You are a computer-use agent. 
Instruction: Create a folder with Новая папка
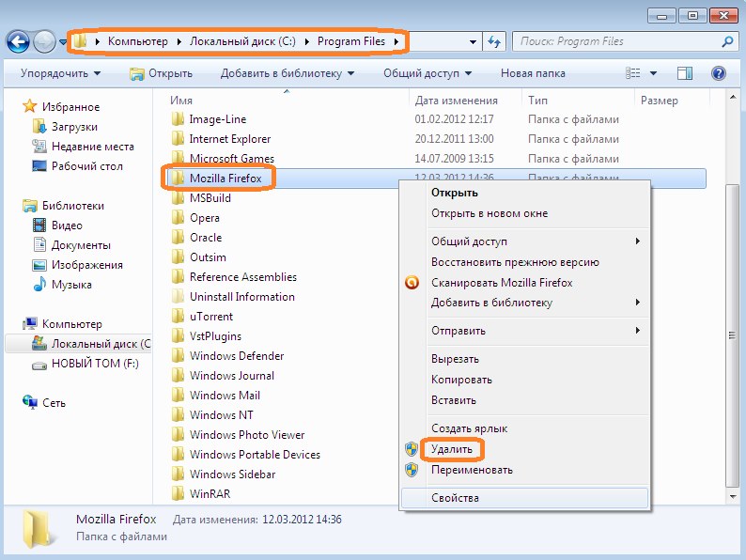click(x=533, y=73)
